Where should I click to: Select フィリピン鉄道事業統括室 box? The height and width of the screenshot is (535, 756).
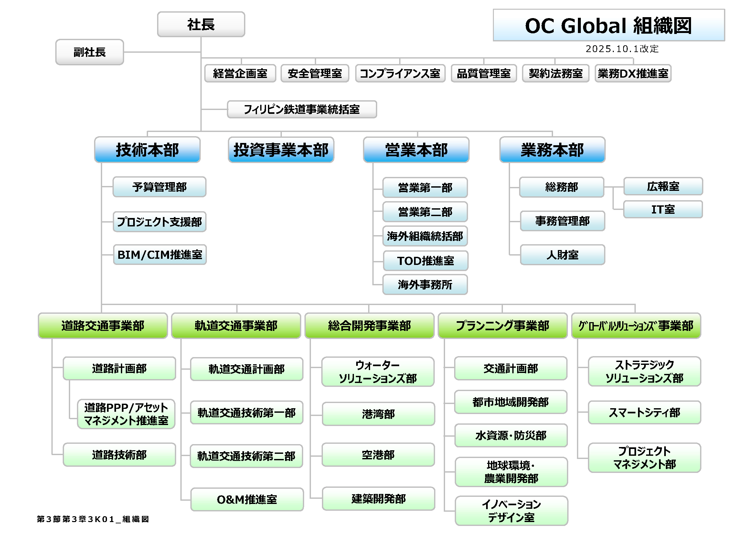point(302,109)
